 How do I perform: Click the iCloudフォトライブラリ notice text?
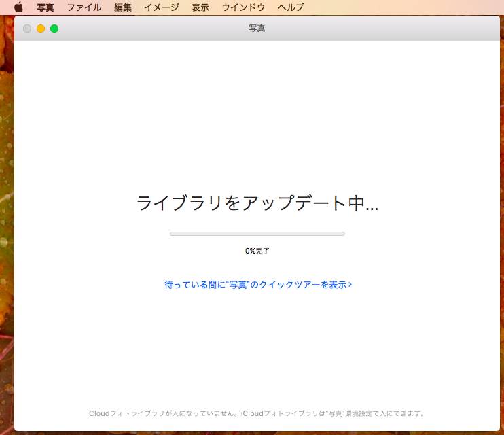[x=256, y=413]
